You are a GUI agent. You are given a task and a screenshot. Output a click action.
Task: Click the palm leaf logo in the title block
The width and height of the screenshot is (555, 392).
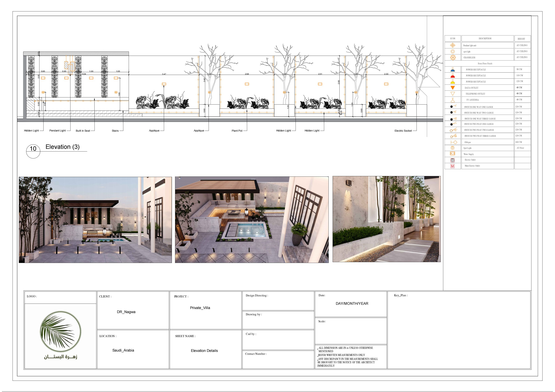click(60, 331)
